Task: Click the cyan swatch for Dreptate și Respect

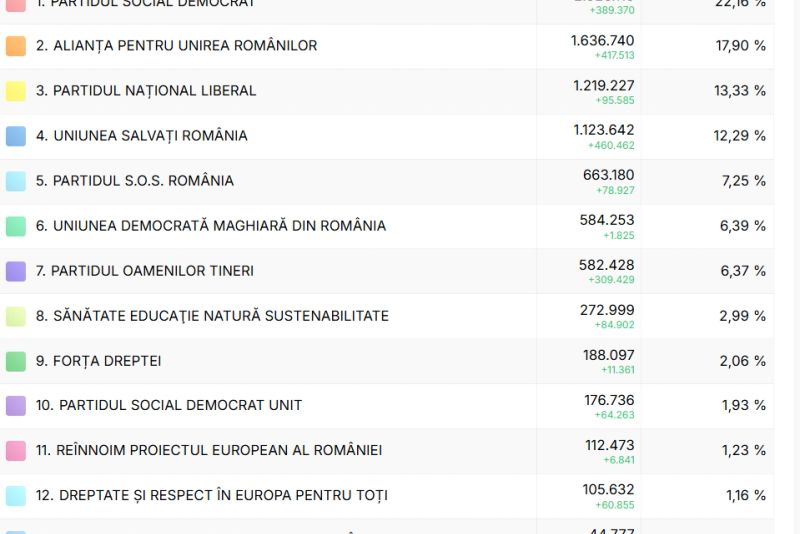Action: (16, 496)
